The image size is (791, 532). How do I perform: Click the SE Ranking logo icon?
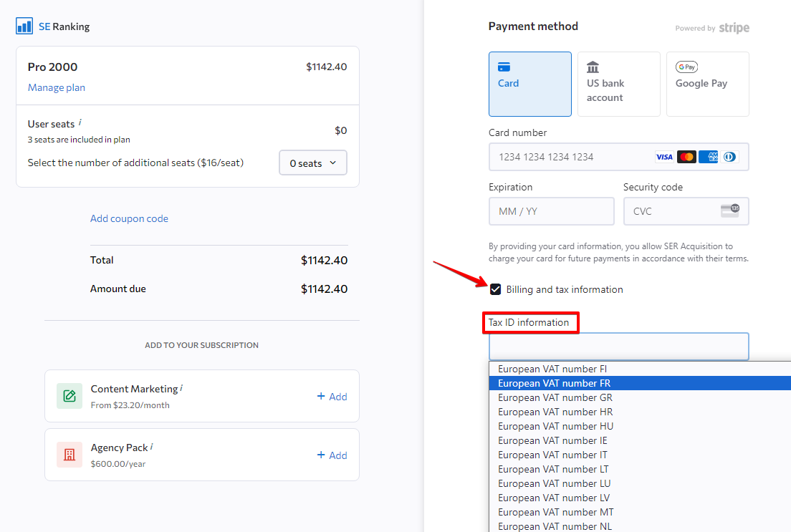click(x=24, y=26)
